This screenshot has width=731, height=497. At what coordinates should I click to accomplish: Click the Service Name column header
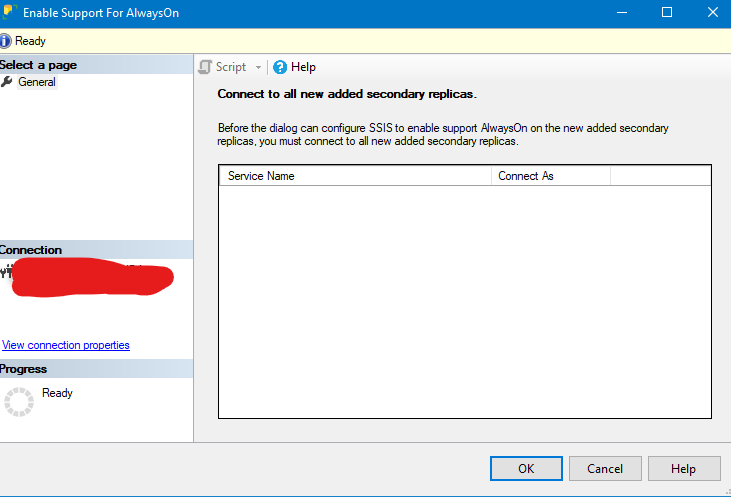(x=355, y=176)
